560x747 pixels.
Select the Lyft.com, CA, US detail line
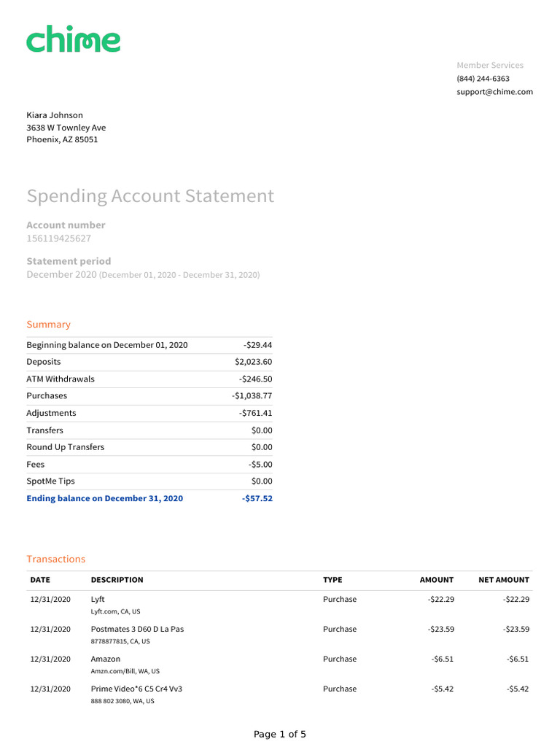tap(116, 612)
